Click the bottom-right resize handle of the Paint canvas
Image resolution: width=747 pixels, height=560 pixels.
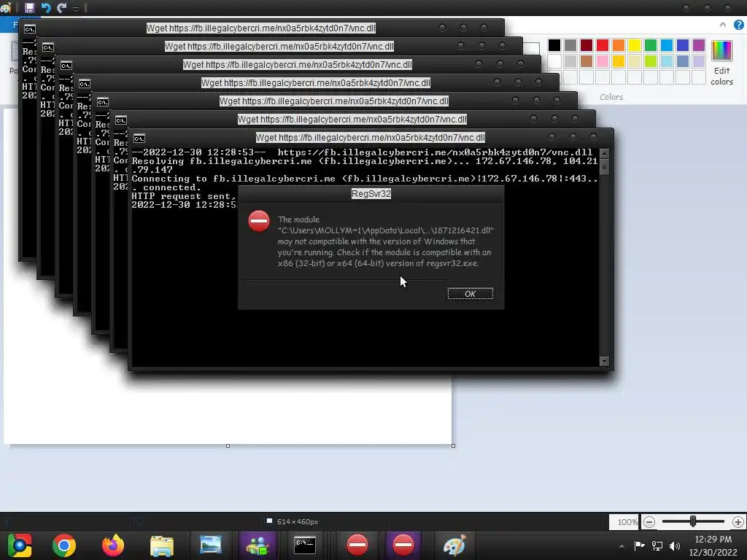[453, 446]
